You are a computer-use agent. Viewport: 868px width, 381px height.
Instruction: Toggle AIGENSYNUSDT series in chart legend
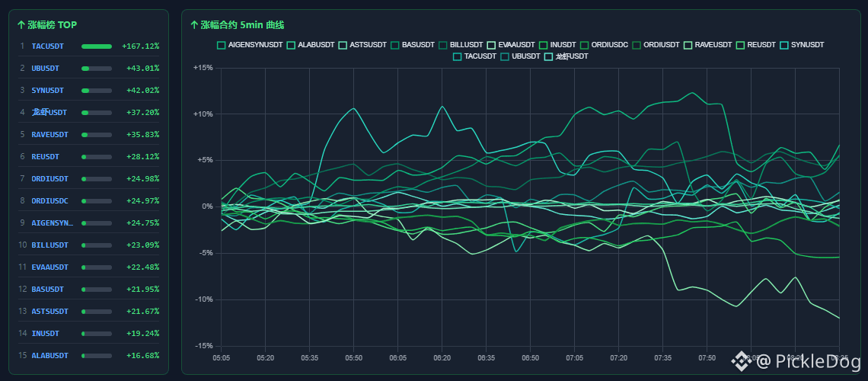click(x=250, y=45)
